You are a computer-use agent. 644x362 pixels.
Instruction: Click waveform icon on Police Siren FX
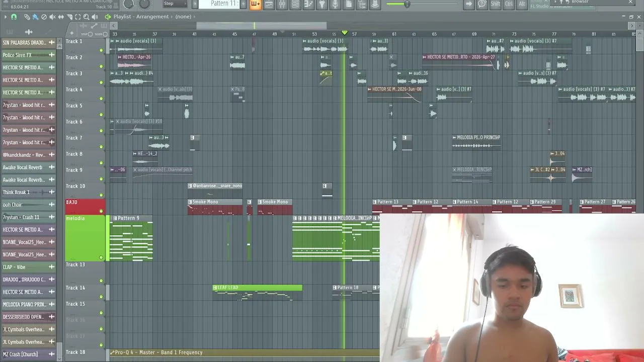click(x=51, y=55)
